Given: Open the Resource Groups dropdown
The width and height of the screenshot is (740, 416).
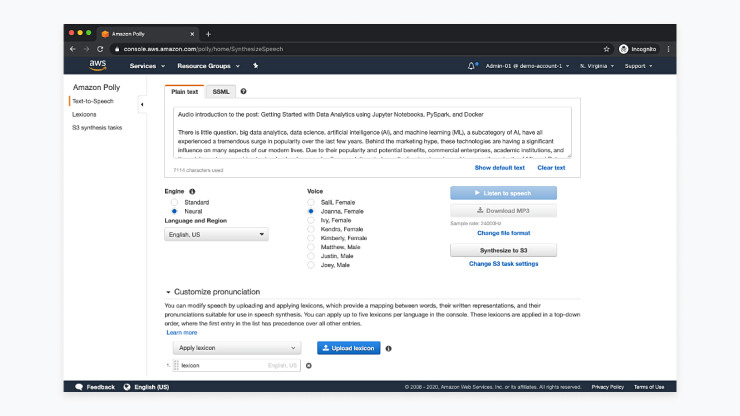Looking at the screenshot, I should tap(208, 66).
